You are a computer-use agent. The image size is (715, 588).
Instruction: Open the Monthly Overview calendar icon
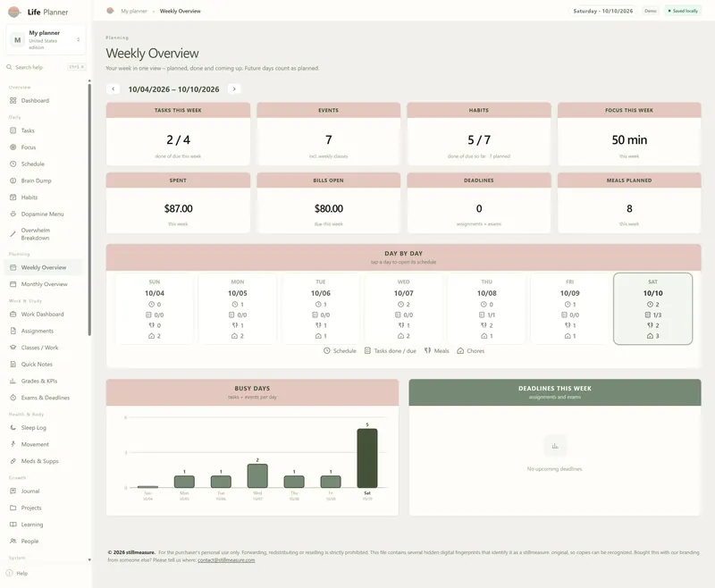coord(13,284)
